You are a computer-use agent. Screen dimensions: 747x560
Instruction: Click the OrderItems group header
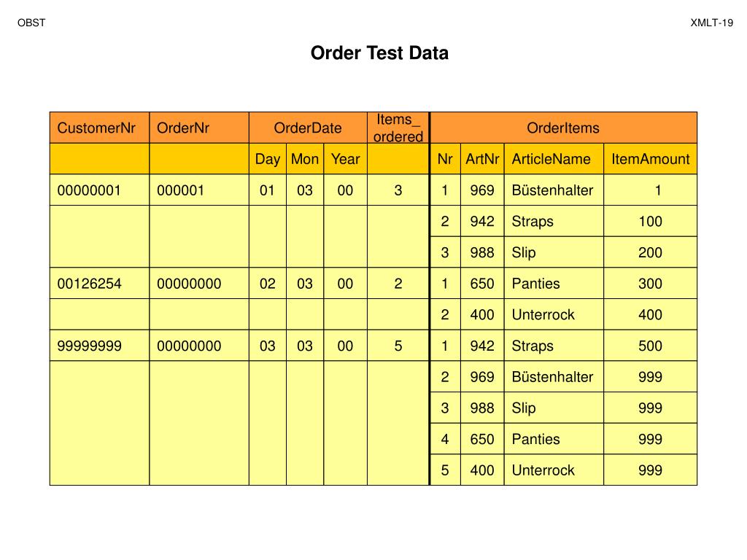[563, 128]
